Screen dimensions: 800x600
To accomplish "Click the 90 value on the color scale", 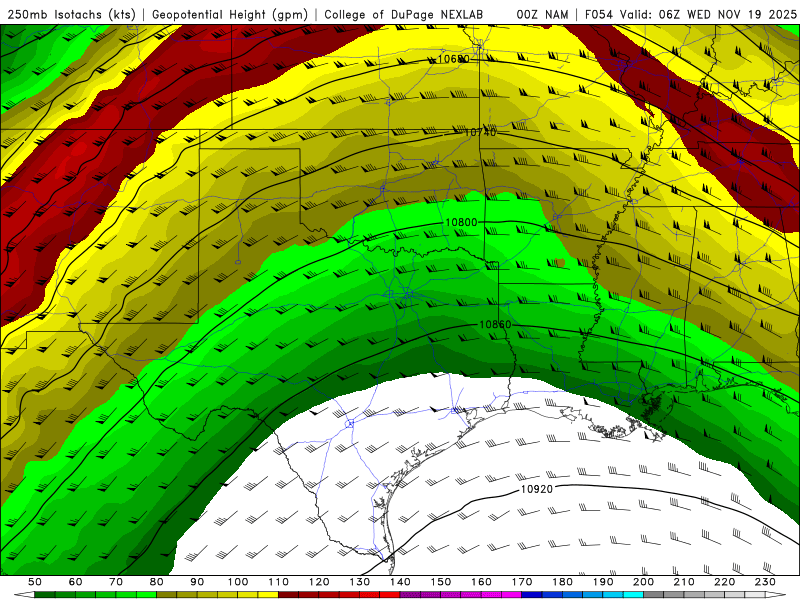I will 197,582.
